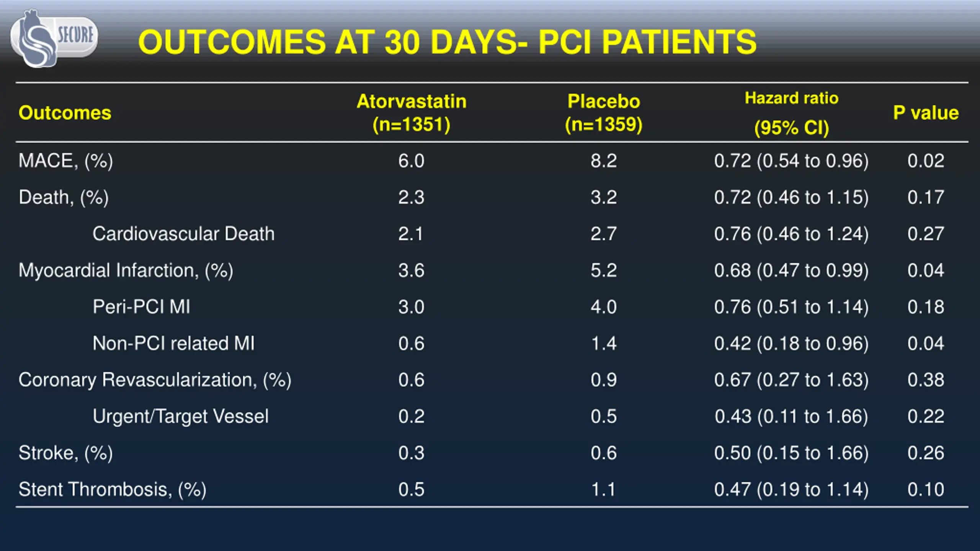Image resolution: width=980 pixels, height=551 pixels.
Task: Click the Urgent/Target Vessel sub-row label
Action: 181,416
